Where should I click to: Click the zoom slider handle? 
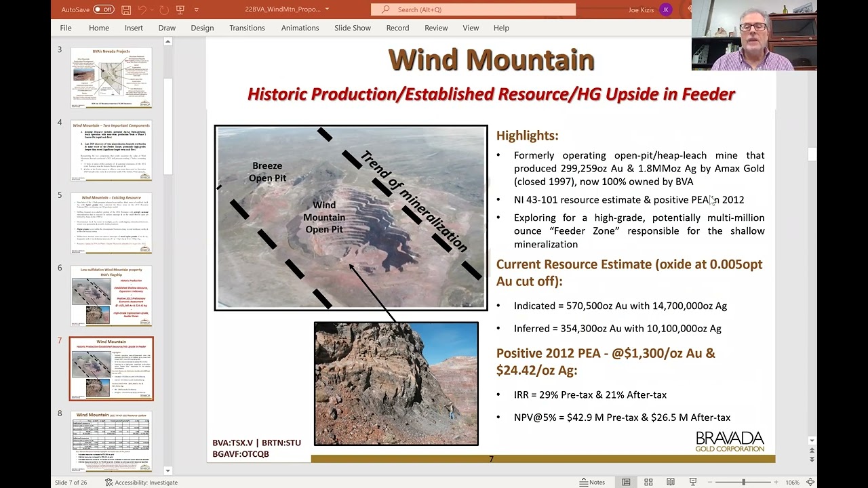(744, 483)
